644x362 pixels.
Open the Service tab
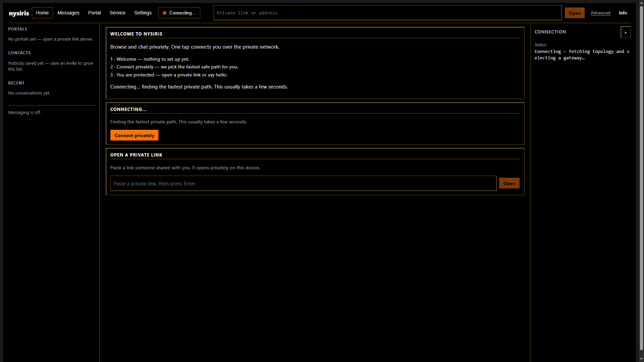(x=117, y=13)
